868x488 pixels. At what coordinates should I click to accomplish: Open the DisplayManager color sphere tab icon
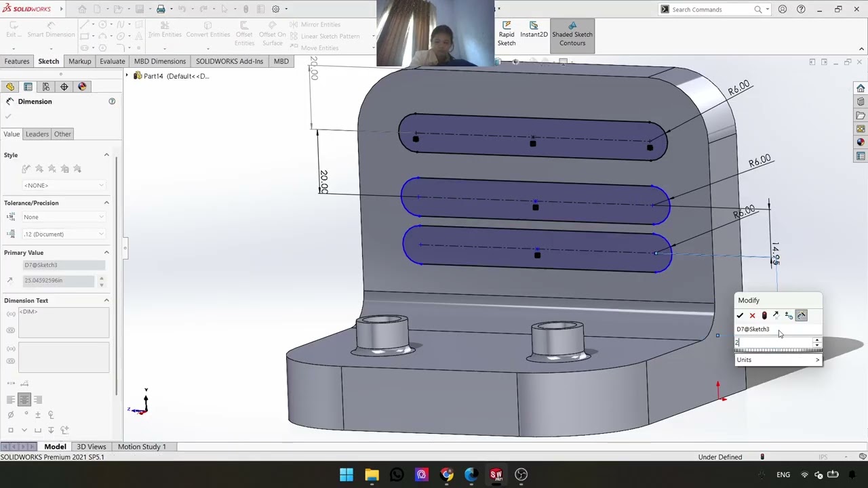coord(82,87)
